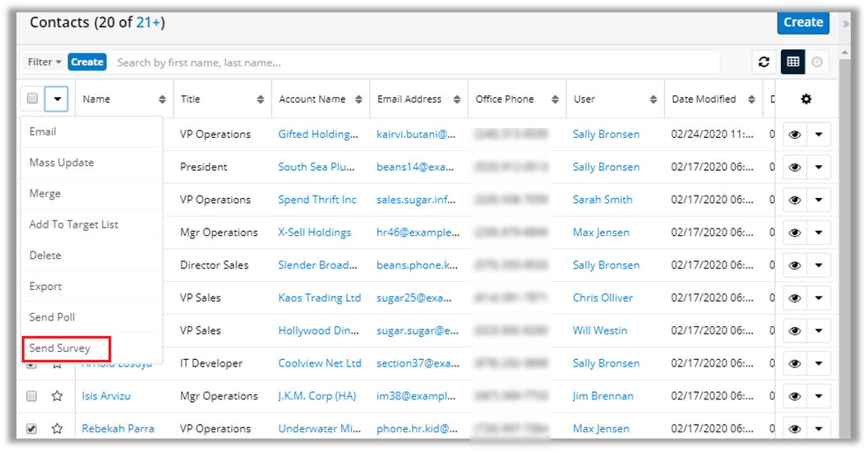Click the star icon beside Rebekah Parra
The width and height of the screenshot is (868, 452).
(57, 428)
